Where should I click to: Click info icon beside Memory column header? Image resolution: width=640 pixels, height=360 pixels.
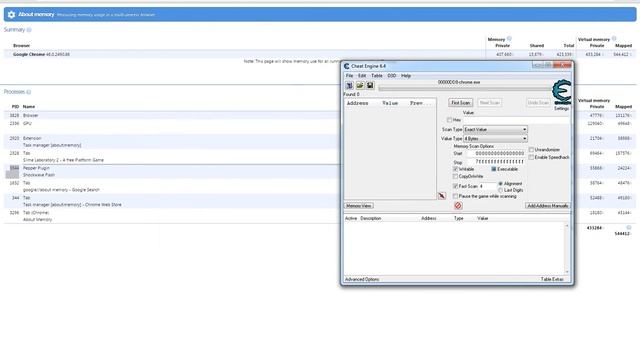coord(509,39)
